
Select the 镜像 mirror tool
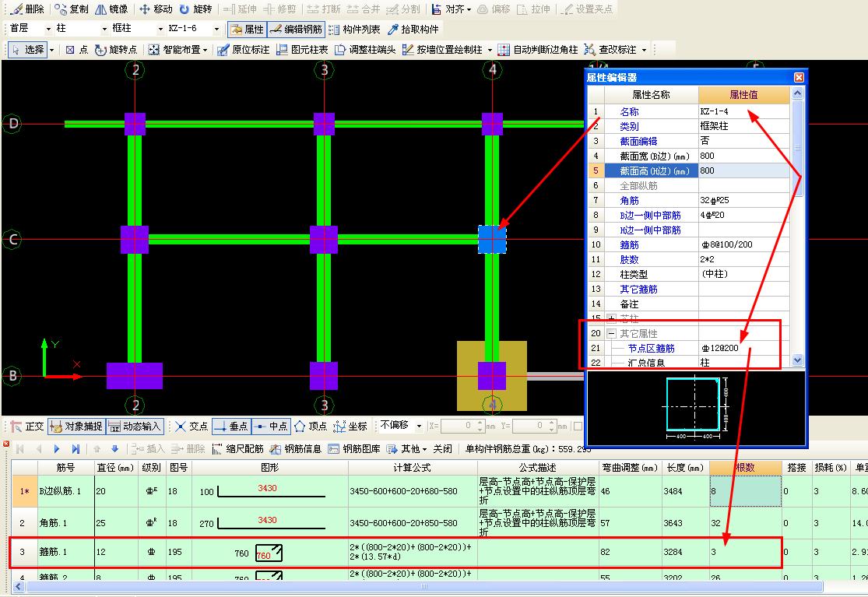pyautogui.click(x=111, y=9)
